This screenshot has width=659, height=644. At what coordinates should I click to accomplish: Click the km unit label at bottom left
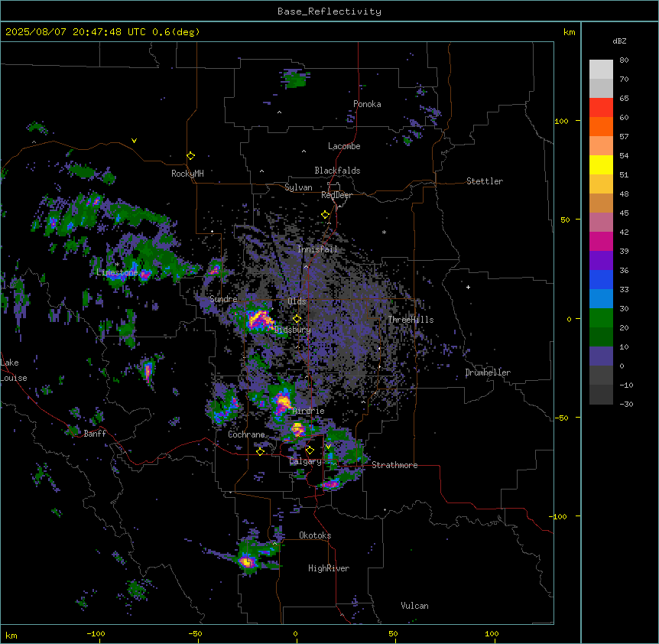click(11, 635)
